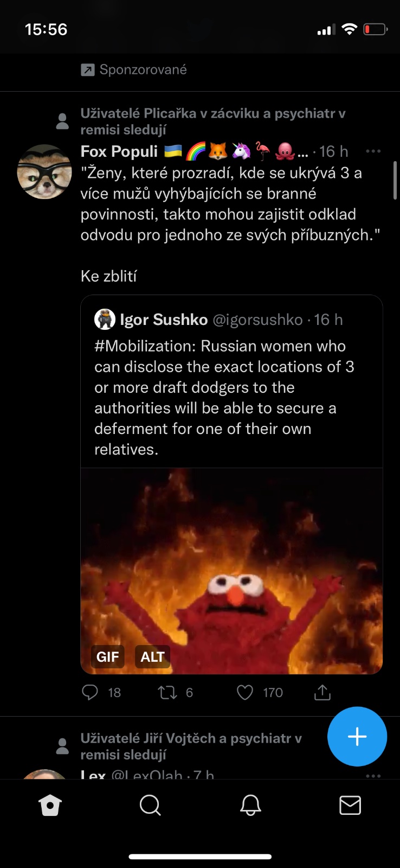Tap the GIF badge on the image
Image resolution: width=400 pixels, height=868 pixels.
point(107,657)
